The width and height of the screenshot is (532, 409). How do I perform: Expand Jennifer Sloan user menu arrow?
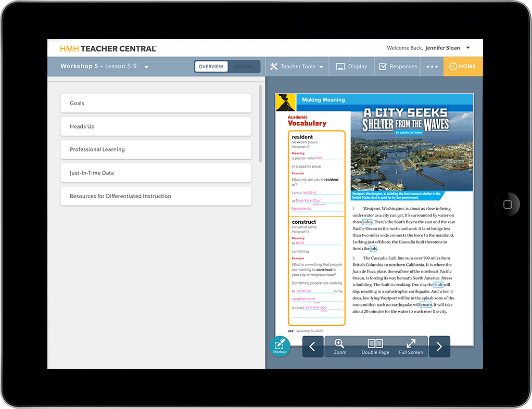[x=468, y=48]
